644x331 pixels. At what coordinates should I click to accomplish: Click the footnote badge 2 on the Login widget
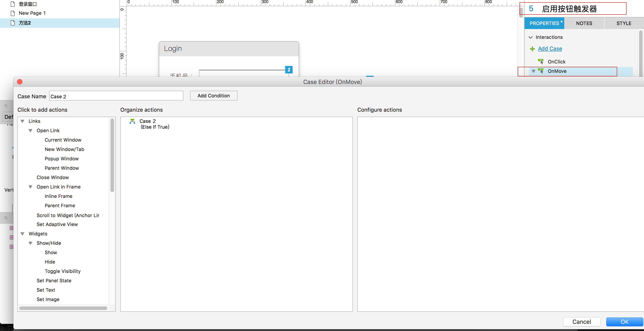click(289, 70)
